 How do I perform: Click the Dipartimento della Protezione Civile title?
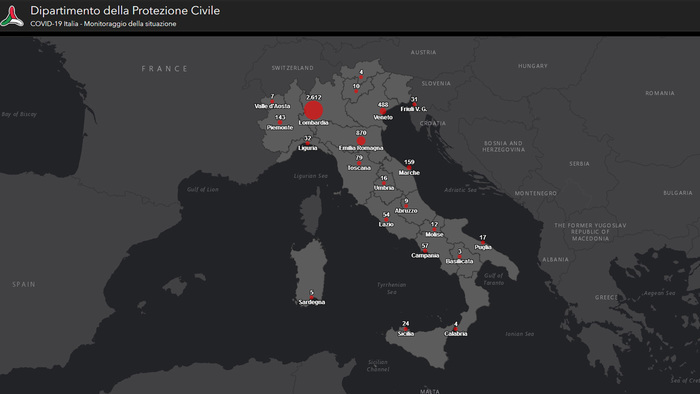[125, 11]
